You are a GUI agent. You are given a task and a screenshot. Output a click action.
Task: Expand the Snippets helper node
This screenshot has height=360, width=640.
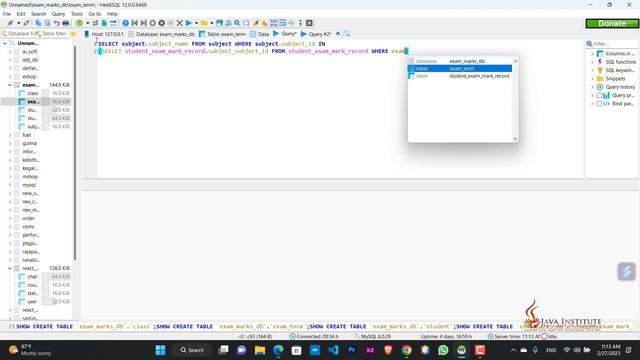tap(592, 79)
